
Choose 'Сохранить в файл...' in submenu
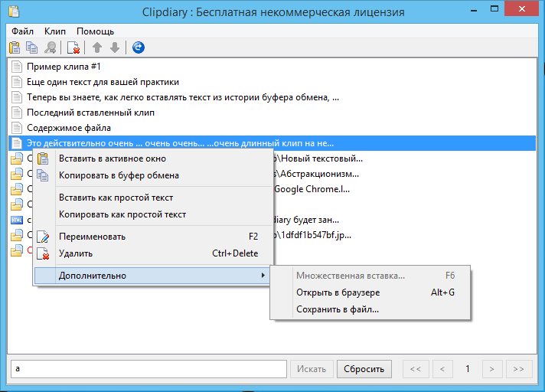(370, 309)
